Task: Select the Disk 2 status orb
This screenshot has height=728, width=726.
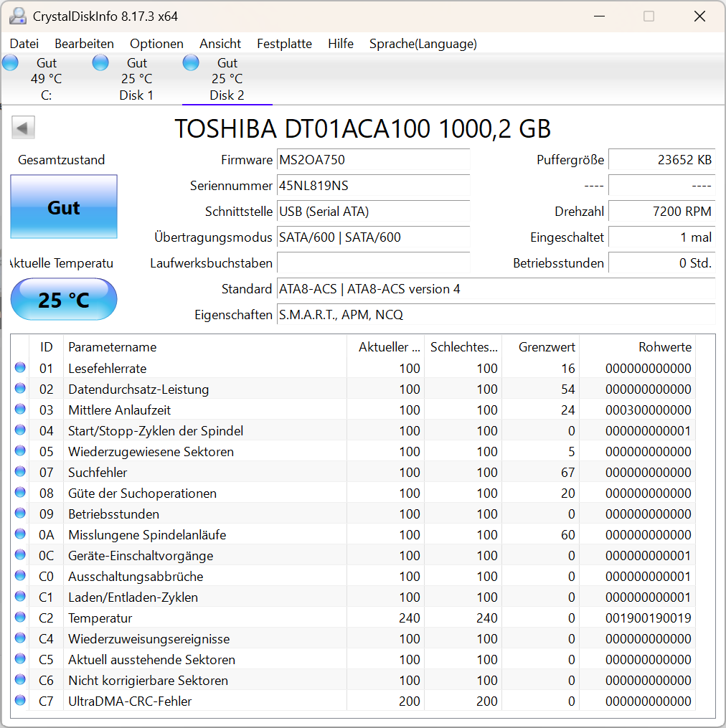Action: click(191, 62)
